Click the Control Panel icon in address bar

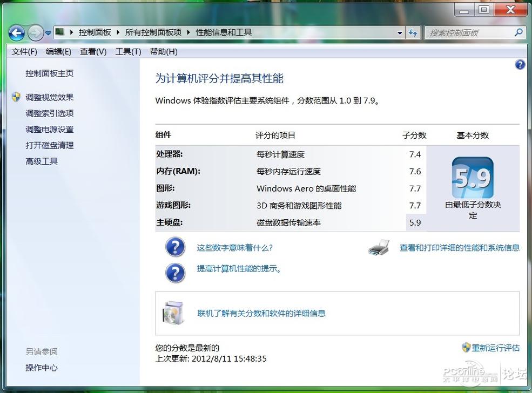pos(60,32)
